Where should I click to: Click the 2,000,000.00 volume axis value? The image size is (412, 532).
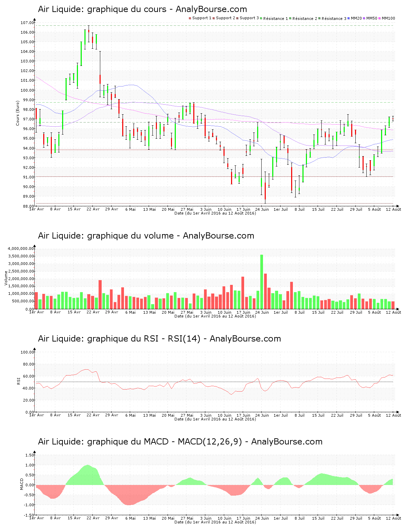21,279
